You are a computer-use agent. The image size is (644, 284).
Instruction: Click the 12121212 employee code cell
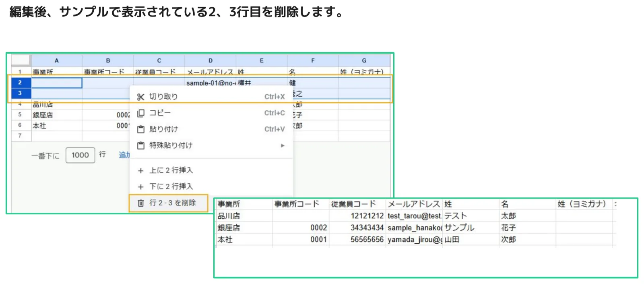pos(357,216)
